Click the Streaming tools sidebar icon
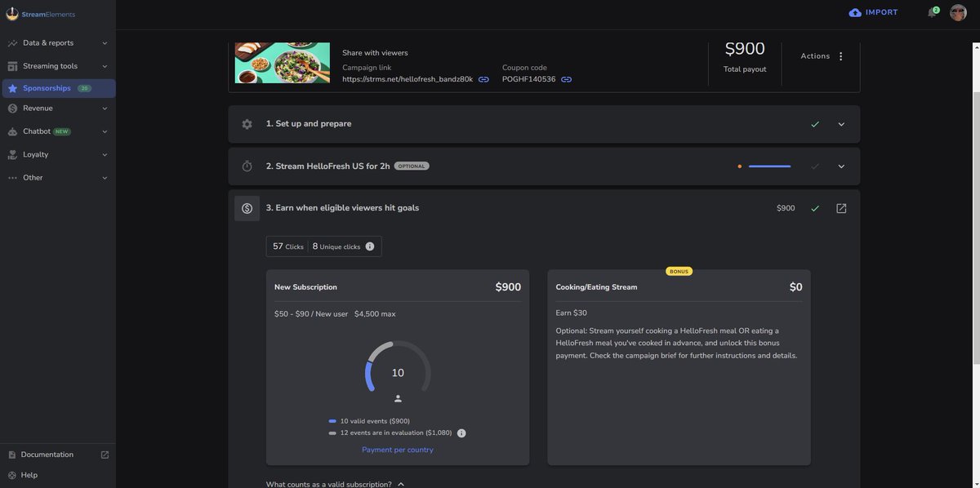The height and width of the screenshot is (488, 980). point(12,66)
